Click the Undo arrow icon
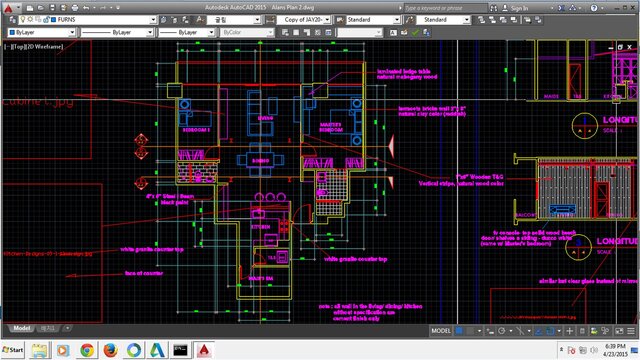 click(86, 8)
